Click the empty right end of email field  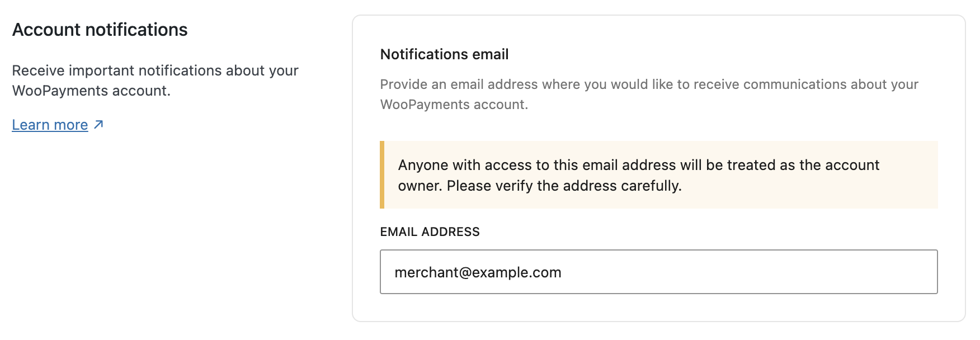(839, 272)
